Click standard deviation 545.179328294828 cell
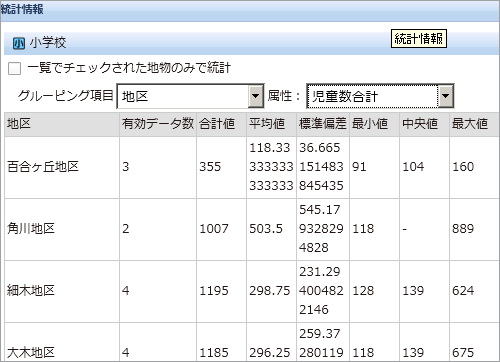The width and height of the screenshot is (500, 362). (x=323, y=229)
